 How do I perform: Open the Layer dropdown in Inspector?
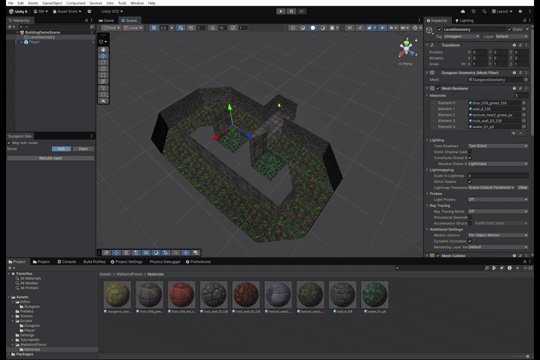511,36
